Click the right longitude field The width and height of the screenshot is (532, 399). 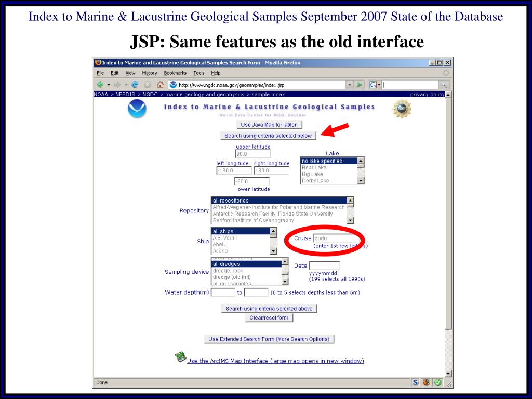tap(271, 170)
